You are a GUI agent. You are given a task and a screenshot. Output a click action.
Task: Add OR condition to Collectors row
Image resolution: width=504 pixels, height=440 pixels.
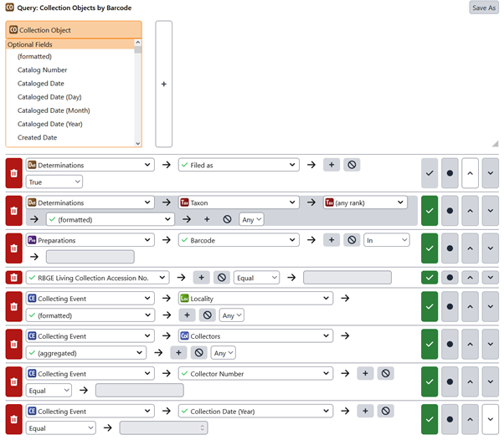(x=178, y=353)
